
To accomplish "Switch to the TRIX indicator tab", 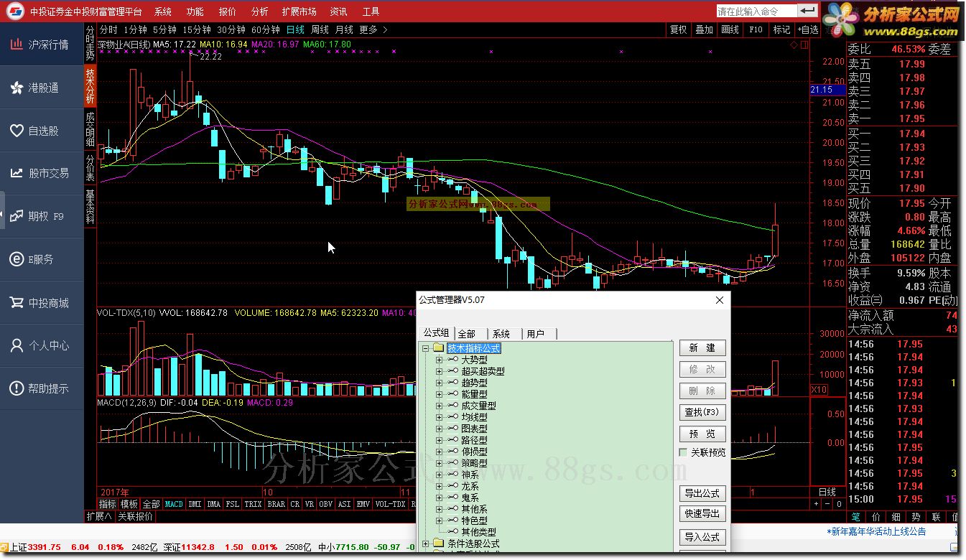I will [253, 504].
